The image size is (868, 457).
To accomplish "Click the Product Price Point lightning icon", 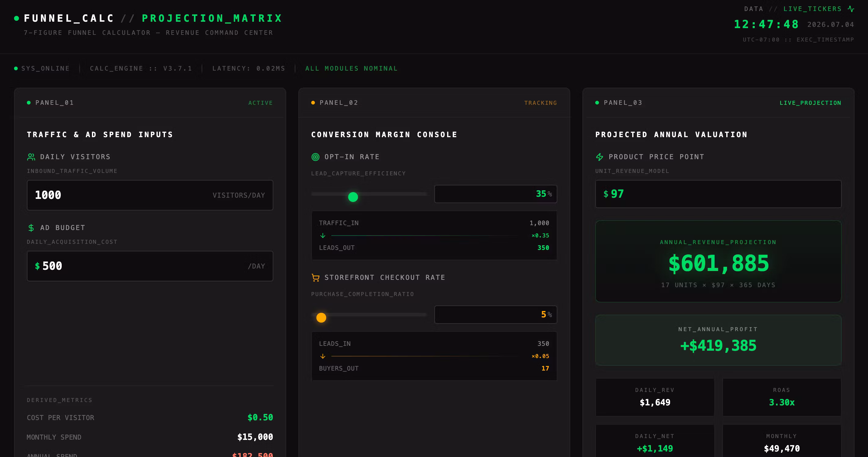I will tap(600, 157).
